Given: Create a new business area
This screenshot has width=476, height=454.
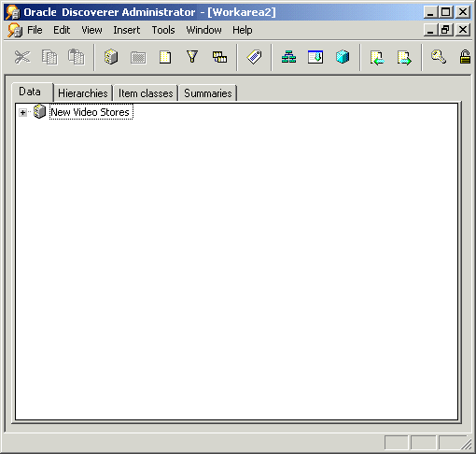Looking at the screenshot, I should [111, 57].
